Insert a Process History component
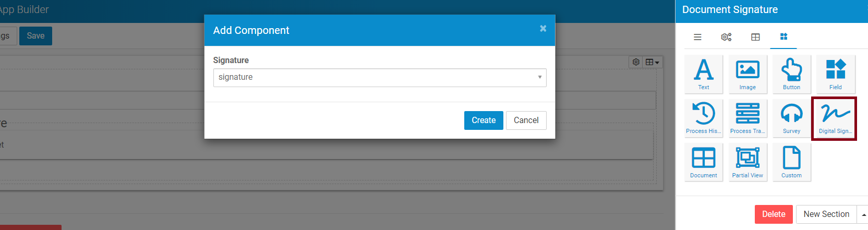The width and height of the screenshot is (868, 230). 704,118
